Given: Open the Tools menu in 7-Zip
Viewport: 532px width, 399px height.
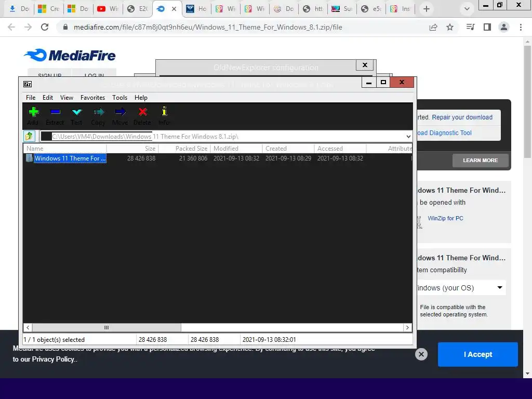Looking at the screenshot, I should tap(120, 98).
